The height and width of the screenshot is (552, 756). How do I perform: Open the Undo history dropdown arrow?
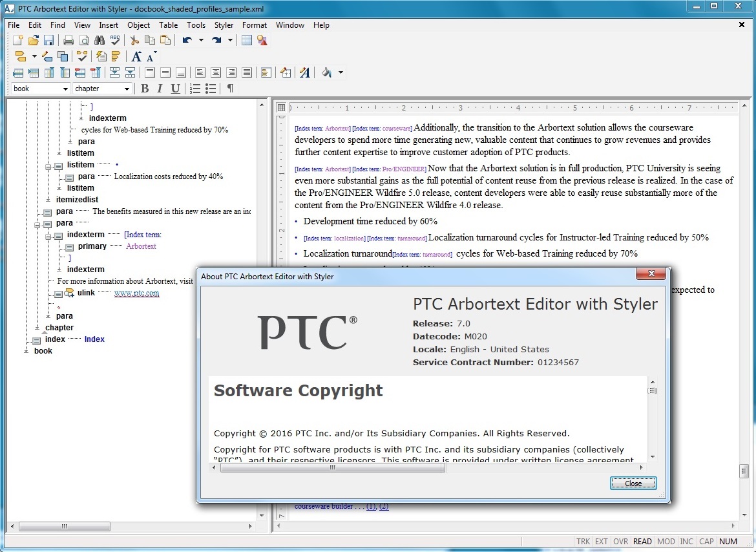point(201,41)
